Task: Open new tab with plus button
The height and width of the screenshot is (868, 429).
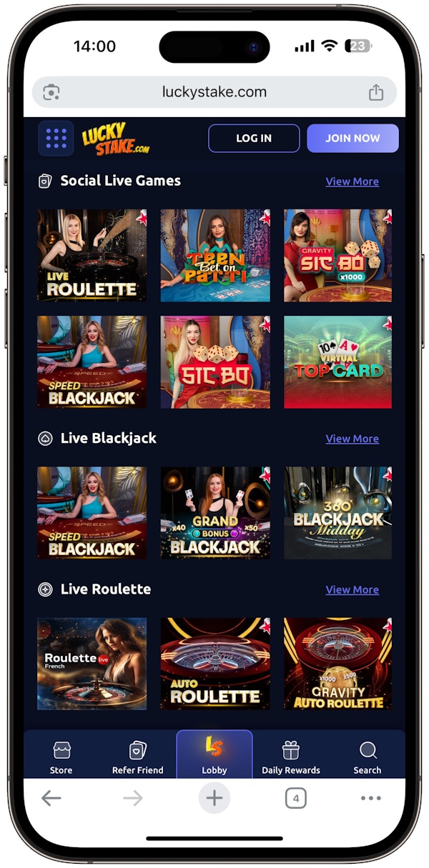Action: tap(214, 798)
